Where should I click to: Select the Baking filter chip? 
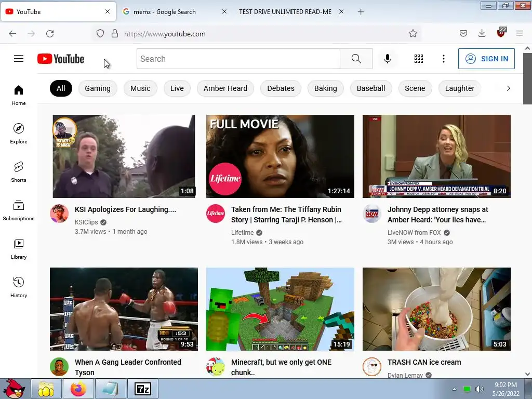point(325,88)
